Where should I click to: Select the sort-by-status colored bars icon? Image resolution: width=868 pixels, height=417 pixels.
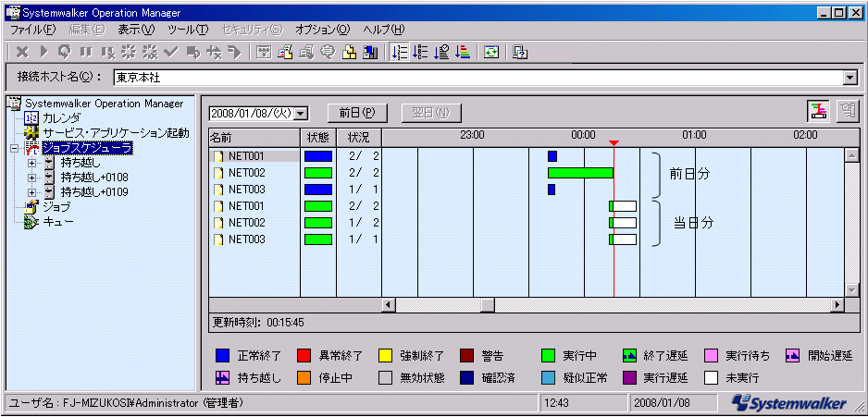coord(463,52)
